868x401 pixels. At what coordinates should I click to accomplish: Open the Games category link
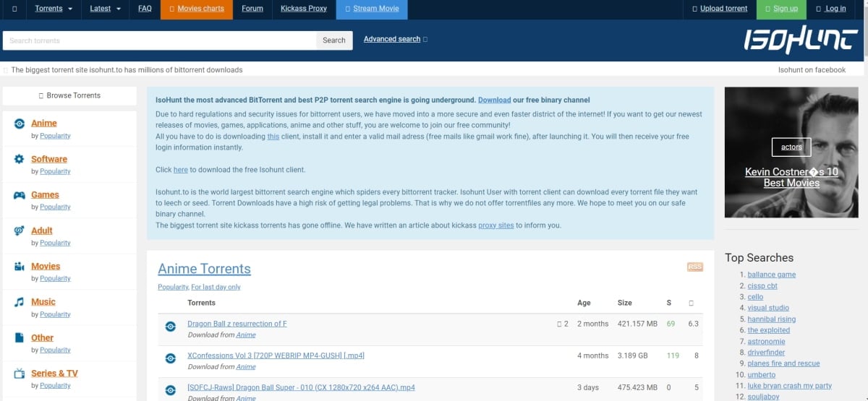coord(45,194)
